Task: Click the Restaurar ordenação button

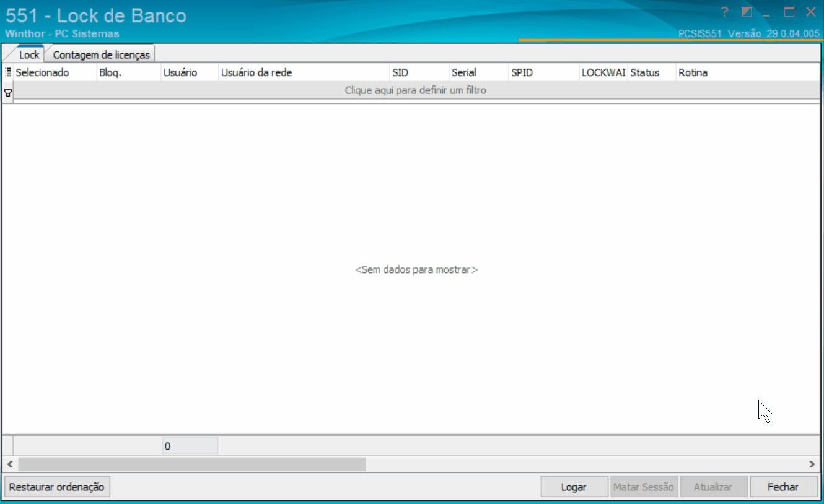Action: [57, 487]
